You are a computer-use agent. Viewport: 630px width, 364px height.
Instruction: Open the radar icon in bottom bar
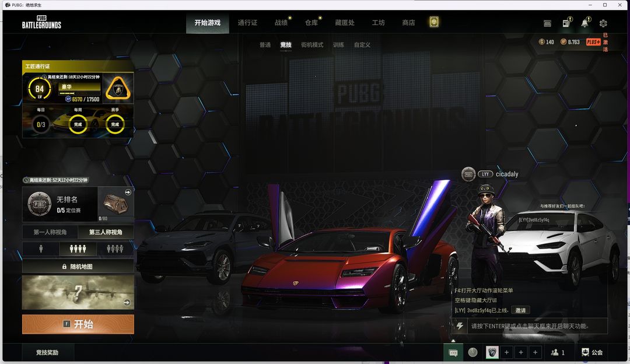click(x=473, y=352)
